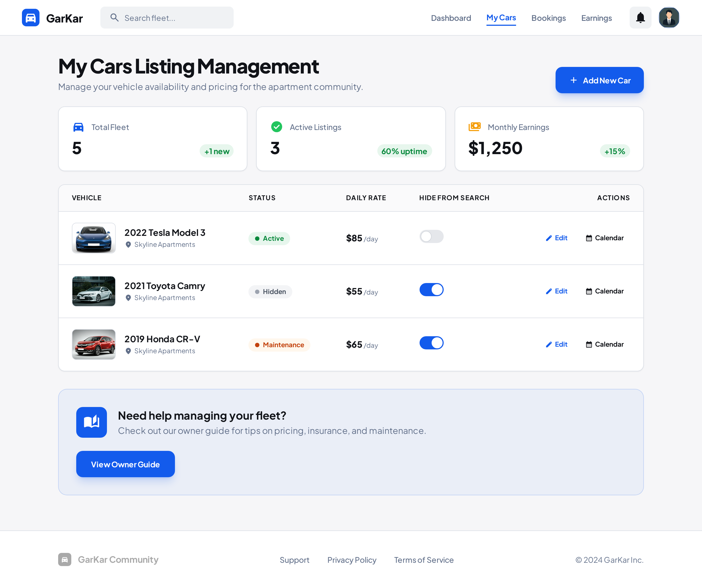
Task: Click View Owner Guide button
Action: [x=125, y=464]
